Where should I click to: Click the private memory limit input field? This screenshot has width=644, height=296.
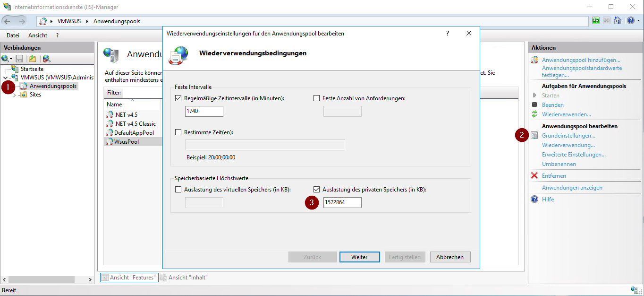click(x=342, y=203)
